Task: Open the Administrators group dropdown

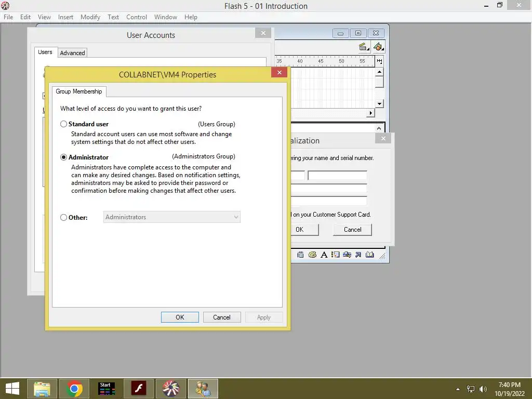Action: (x=171, y=217)
